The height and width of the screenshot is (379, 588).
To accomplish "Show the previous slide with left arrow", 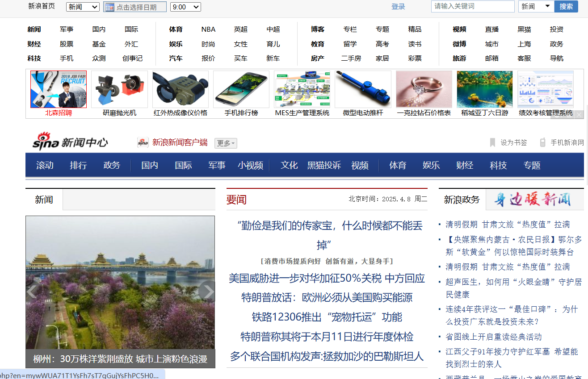I will [x=32, y=292].
